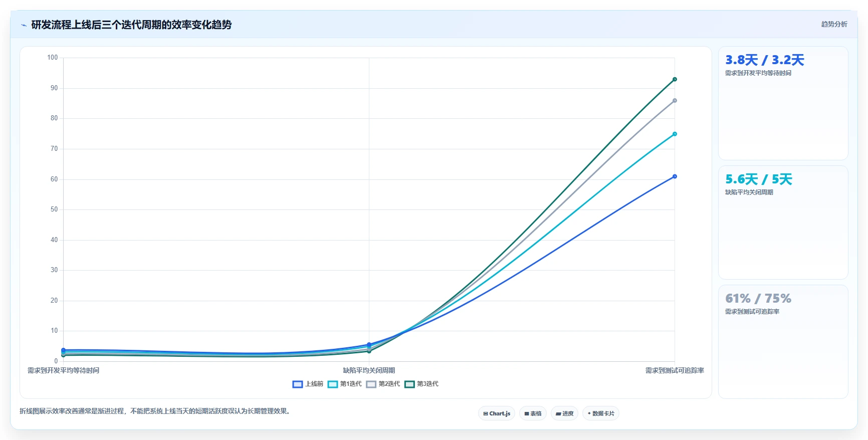Click the 第1迭代 cyan legend color box

pyautogui.click(x=333, y=384)
